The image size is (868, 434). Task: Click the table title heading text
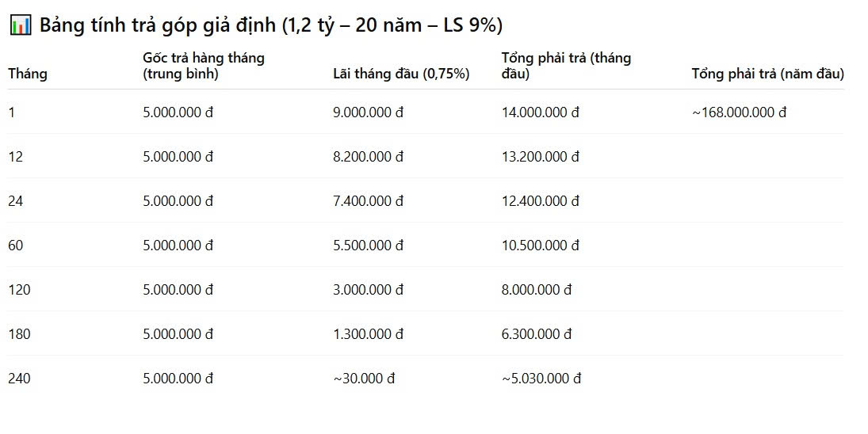tap(270, 25)
